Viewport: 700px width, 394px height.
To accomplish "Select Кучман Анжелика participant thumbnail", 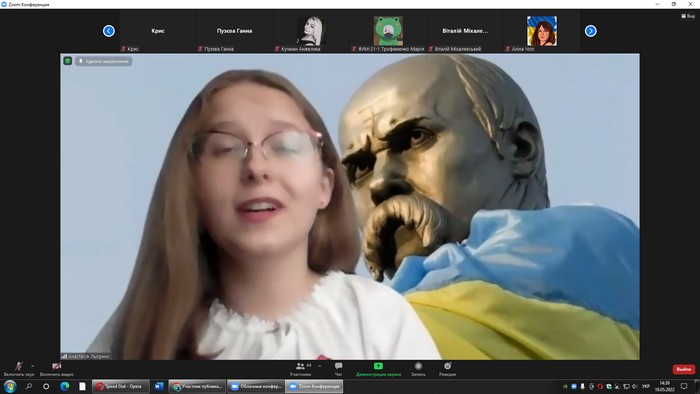I will click(311, 31).
